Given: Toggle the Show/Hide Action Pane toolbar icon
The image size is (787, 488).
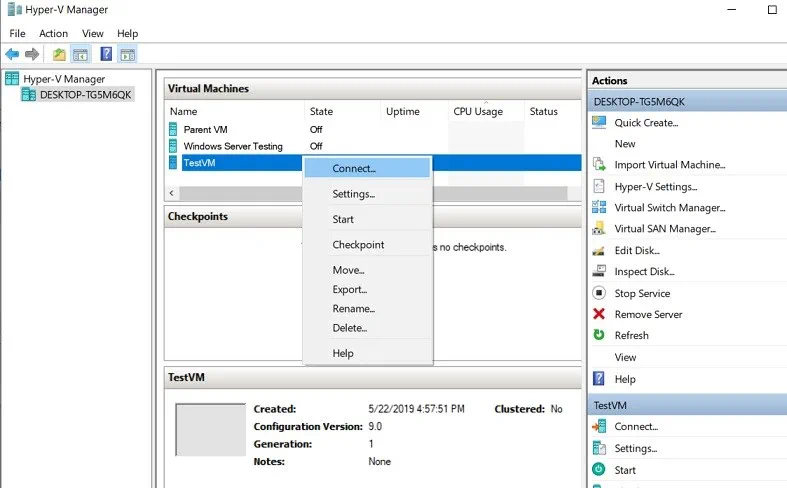Looking at the screenshot, I should pos(128,54).
